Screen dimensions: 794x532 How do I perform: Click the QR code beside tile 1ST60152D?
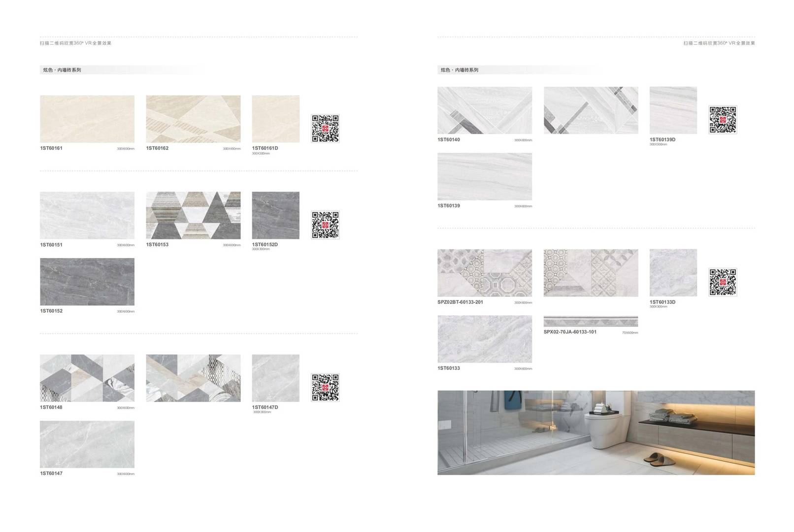325,225
